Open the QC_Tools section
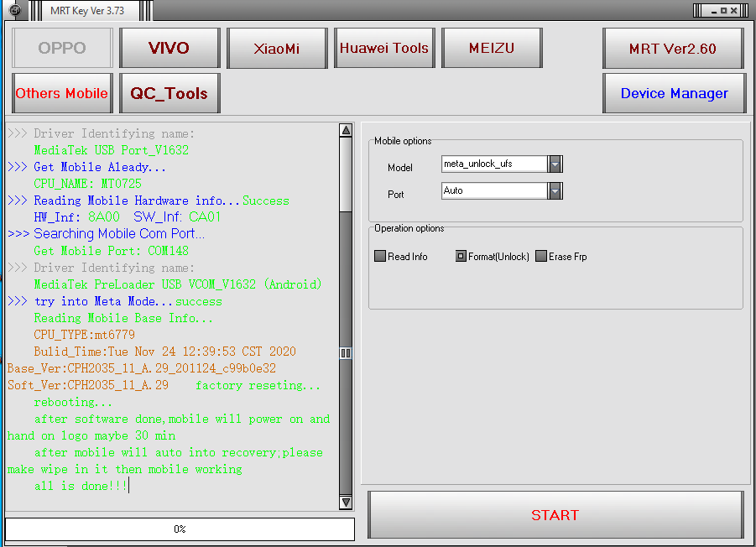756x547 pixels. click(x=169, y=93)
